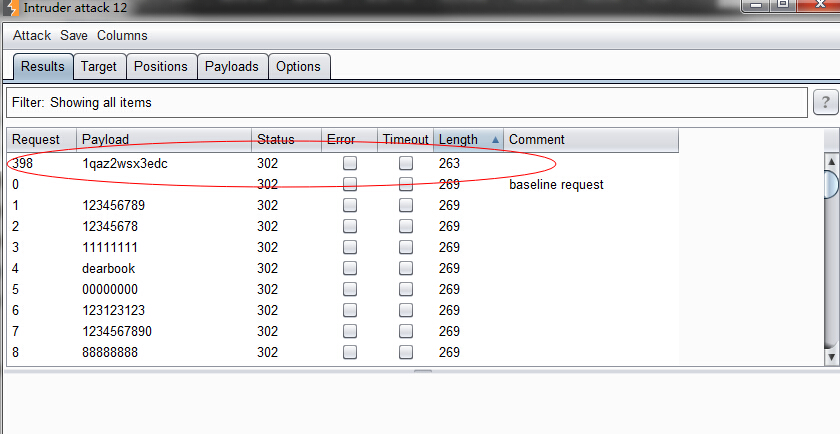Open the filter help question mark button
Screen dimensions: 840x434
[x=825, y=102]
